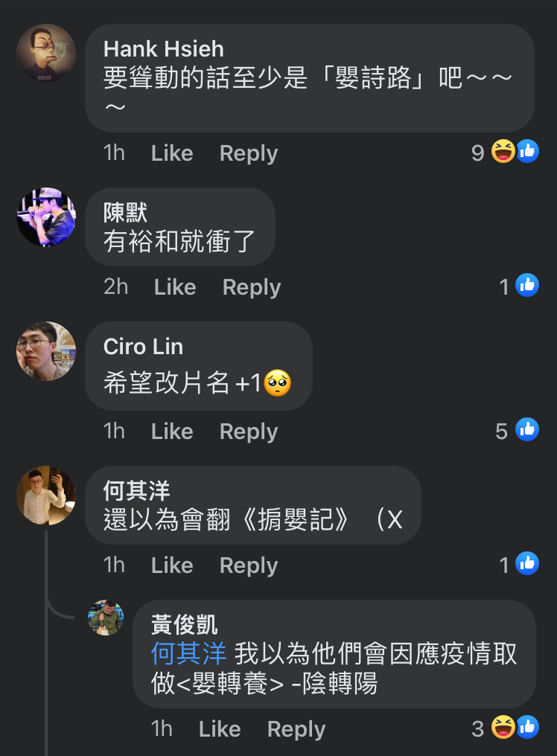Image resolution: width=557 pixels, height=756 pixels.
Task: View thumbs-up reaction on 陳默's comment
Action: [519, 286]
